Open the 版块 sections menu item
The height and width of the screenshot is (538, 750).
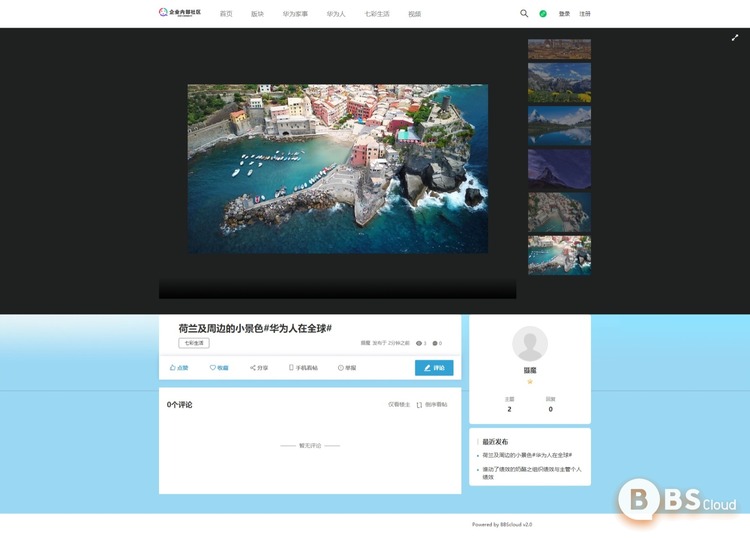point(257,14)
